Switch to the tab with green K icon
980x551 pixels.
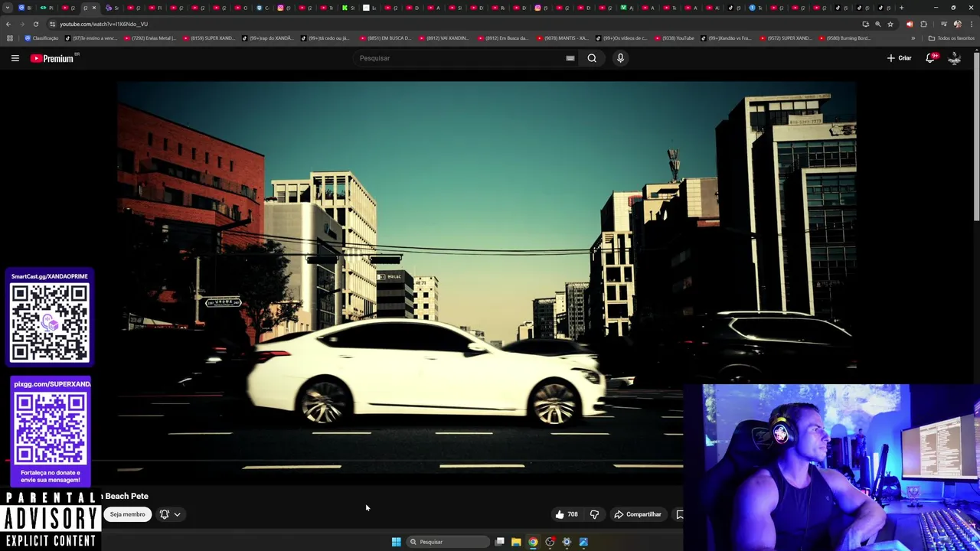pyautogui.click(x=348, y=8)
